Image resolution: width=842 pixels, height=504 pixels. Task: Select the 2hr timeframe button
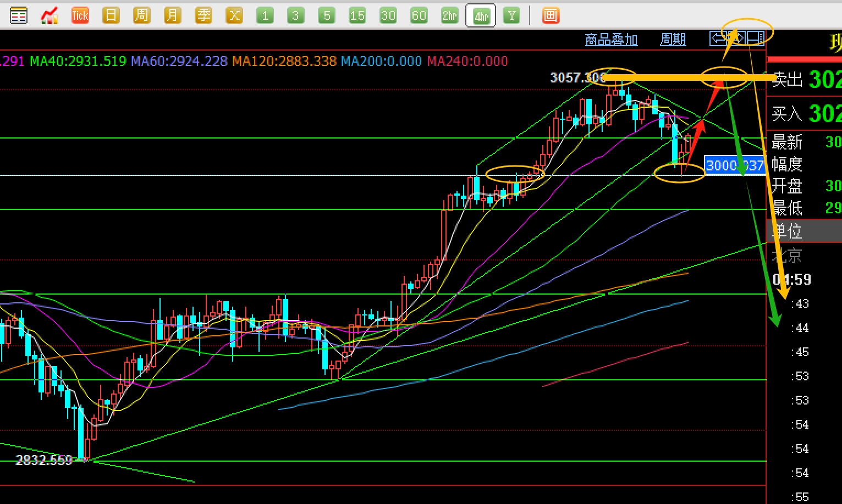coord(450,15)
